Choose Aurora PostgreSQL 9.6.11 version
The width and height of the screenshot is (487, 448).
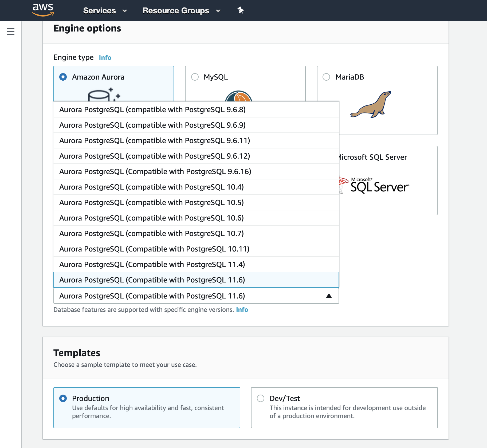click(196, 140)
